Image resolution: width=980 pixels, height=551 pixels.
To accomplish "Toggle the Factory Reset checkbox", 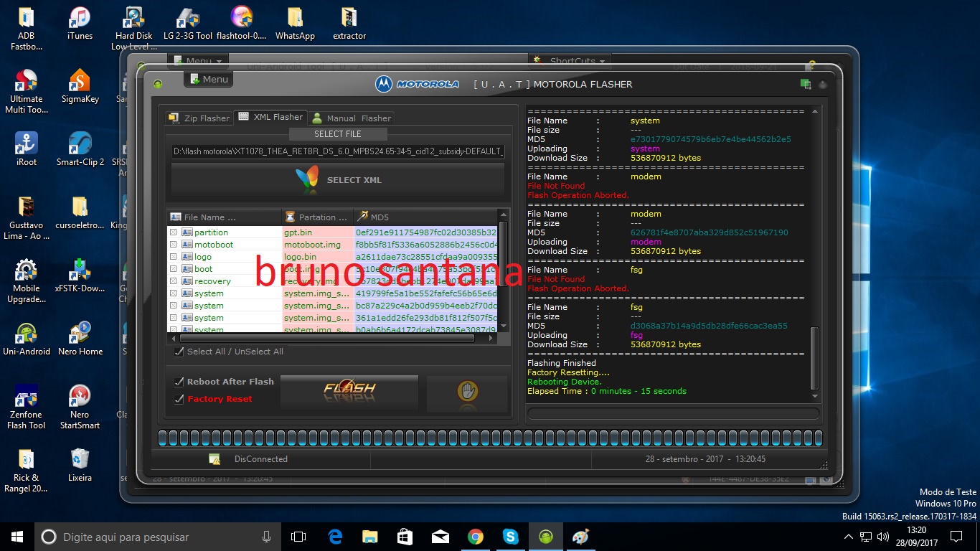I will 179,399.
